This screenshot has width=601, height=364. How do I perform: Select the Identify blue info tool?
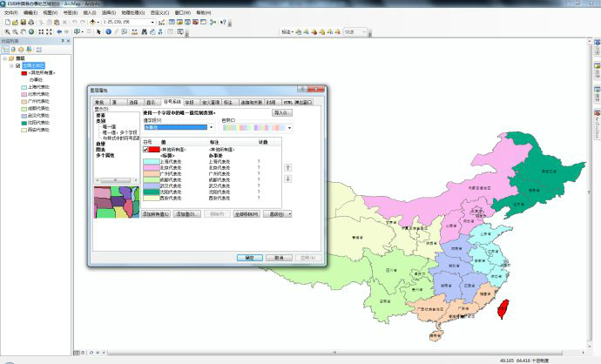[109, 32]
